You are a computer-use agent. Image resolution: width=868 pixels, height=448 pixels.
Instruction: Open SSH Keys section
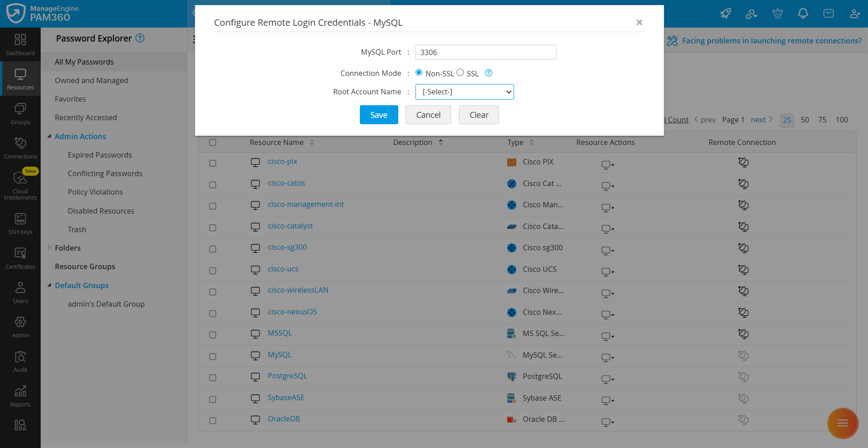20,224
